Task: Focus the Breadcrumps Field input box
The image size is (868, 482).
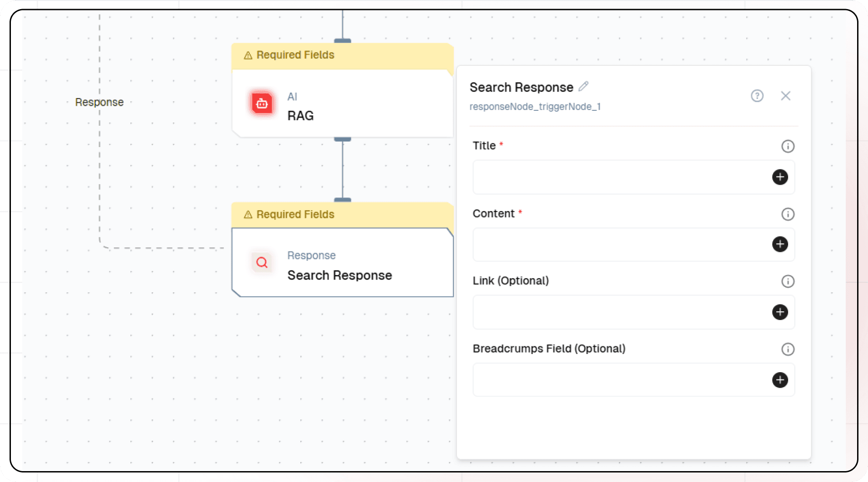Action: pos(618,380)
